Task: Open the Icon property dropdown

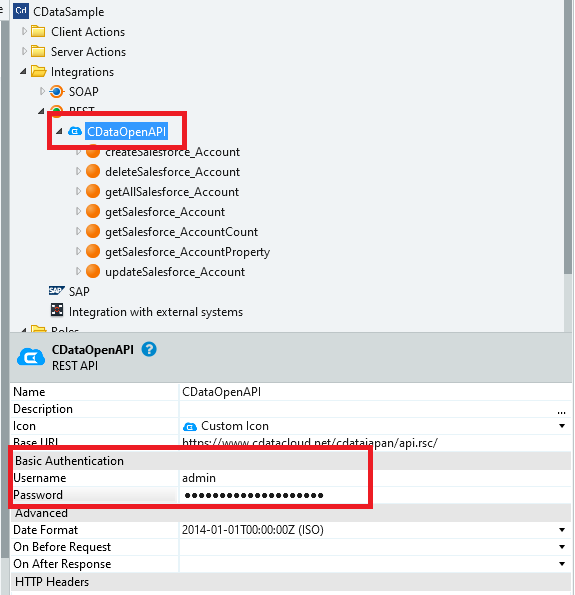Action: point(562,426)
